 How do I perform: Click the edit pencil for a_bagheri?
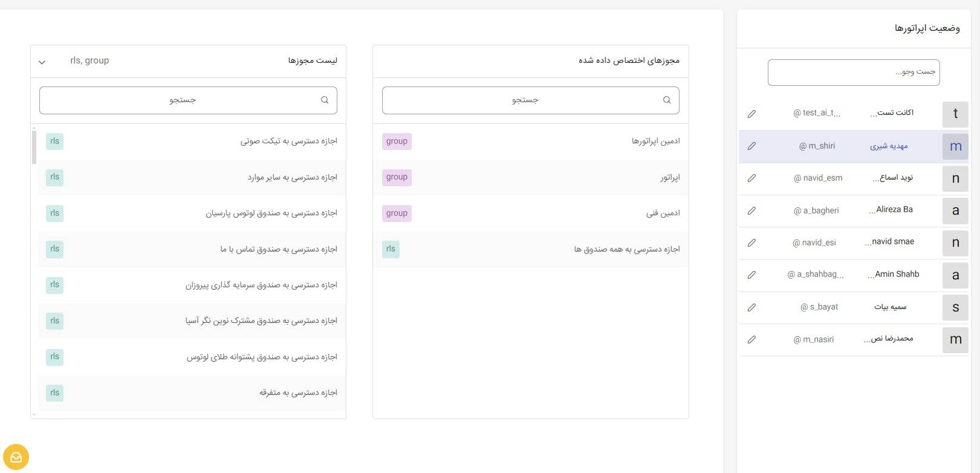(751, 210)
